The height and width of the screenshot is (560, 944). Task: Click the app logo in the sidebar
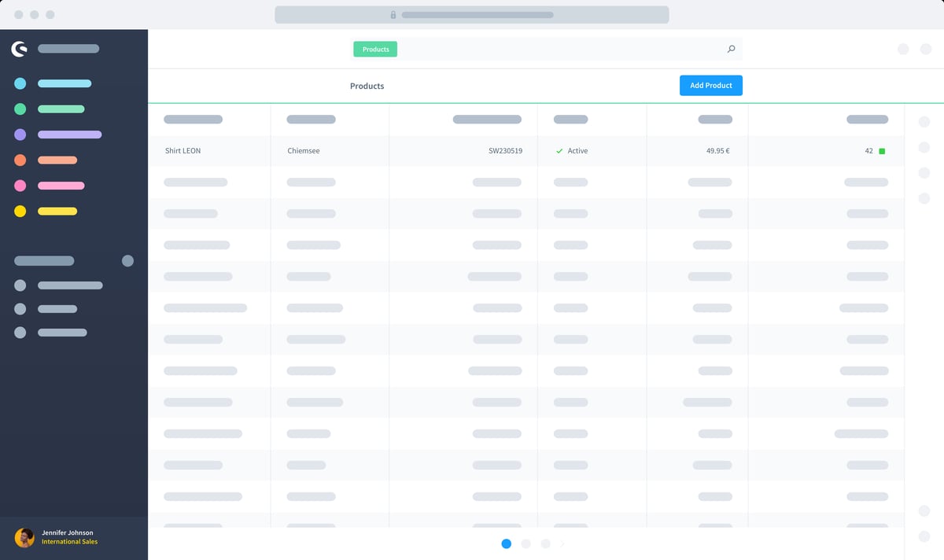click(19, 49)
